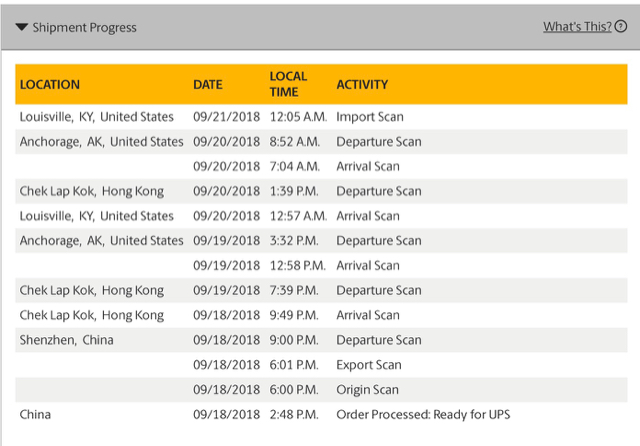Click the ACTIVITY column header

[362, 85]
